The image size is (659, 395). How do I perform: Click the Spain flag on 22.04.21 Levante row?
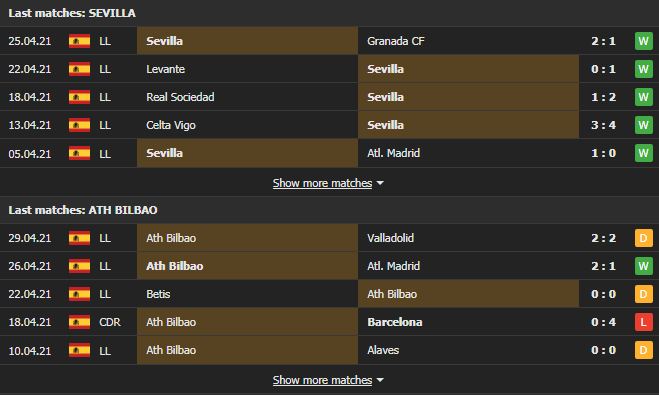[x=79, y=69]
